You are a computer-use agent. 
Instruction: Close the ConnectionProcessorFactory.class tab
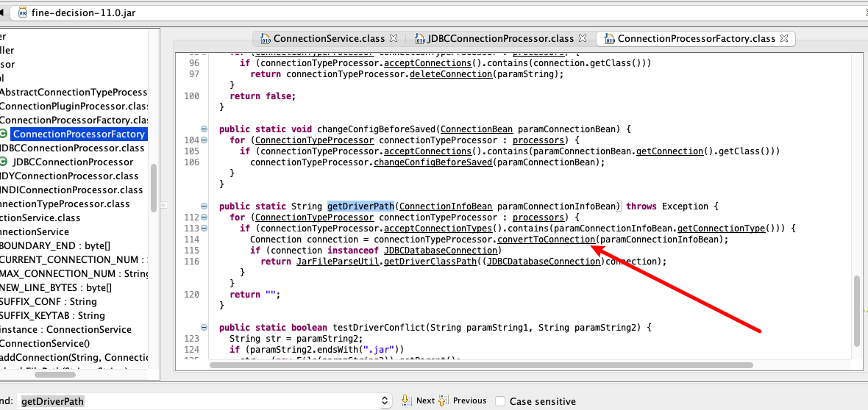783,38
